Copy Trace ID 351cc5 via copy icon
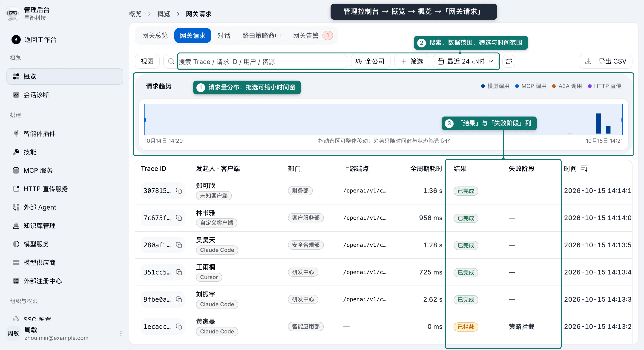 click(x=179, y=272)
